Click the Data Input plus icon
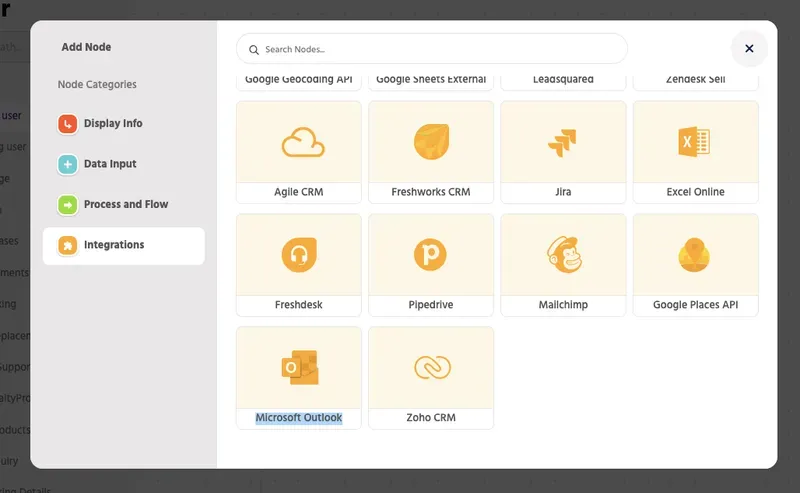 click(x=67, y=164)
